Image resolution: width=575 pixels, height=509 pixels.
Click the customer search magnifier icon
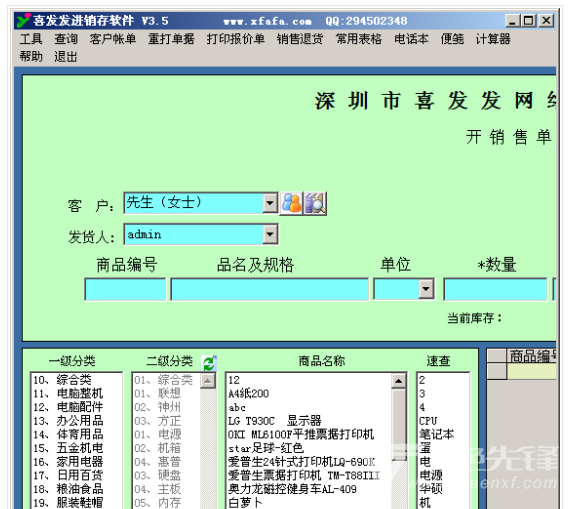point(315,203)
